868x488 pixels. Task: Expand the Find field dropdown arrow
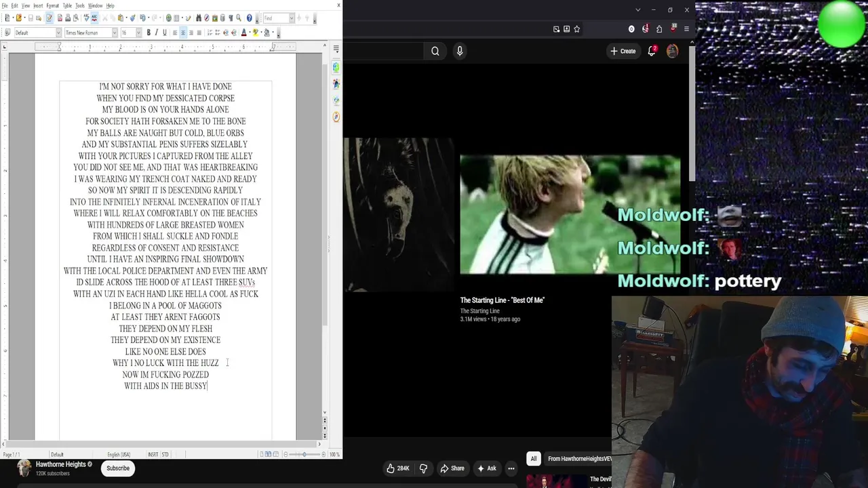pyautogui.click(x=292, y=18)
